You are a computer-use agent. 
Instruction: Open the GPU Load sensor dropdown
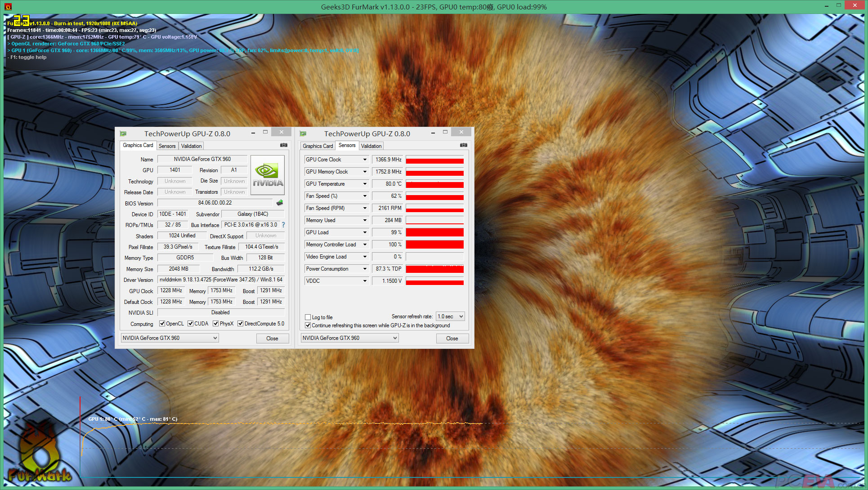(365, 232)
